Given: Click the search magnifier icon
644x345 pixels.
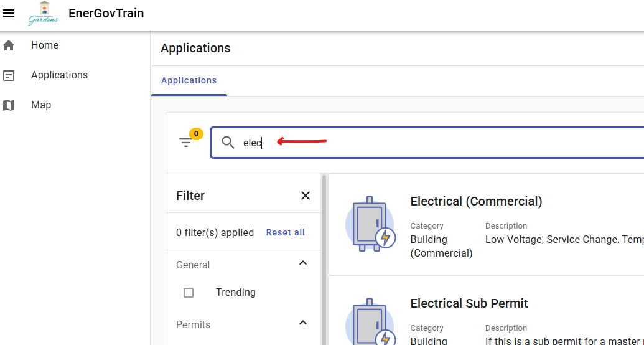Looking at the screenshot, I should 228,143.
